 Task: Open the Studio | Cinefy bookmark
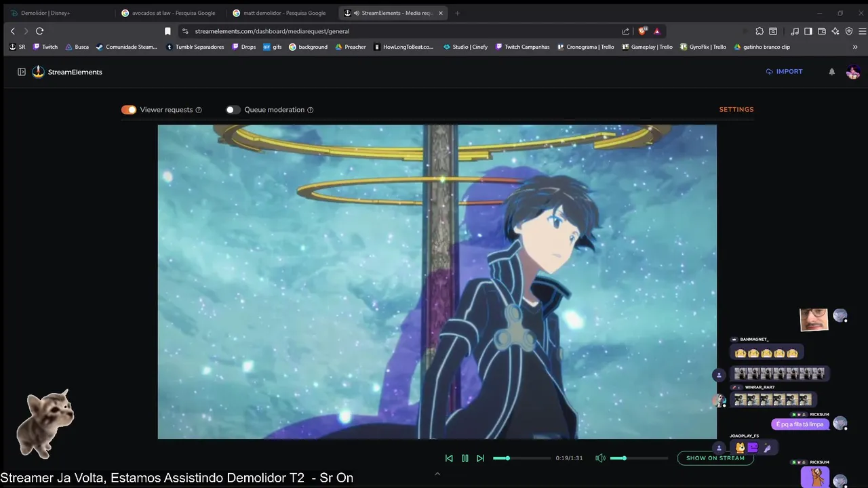point(465,47)
